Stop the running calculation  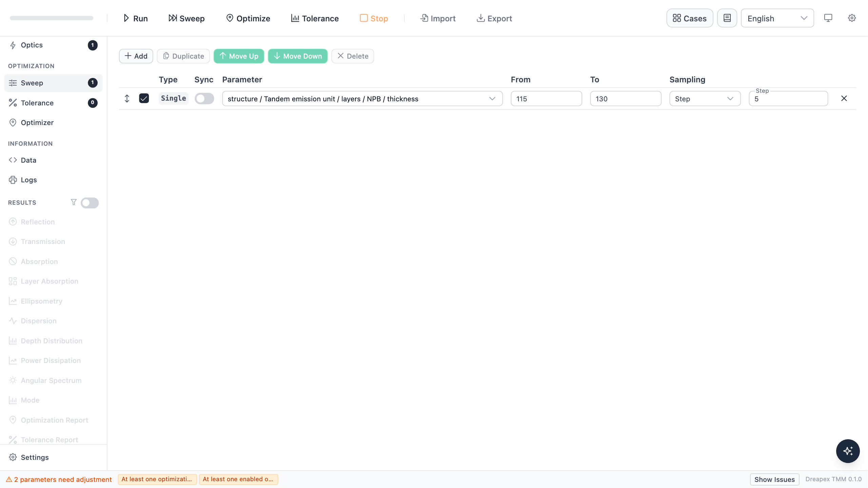coord(374,18)
